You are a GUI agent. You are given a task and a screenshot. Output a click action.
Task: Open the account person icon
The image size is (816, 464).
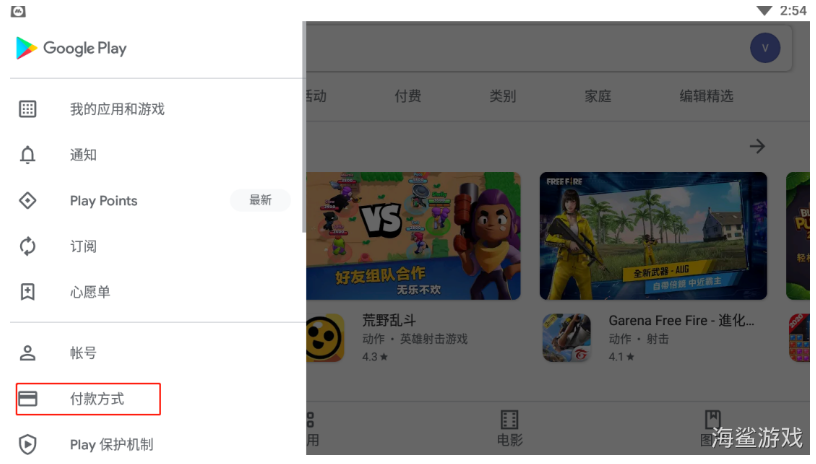pos(28,353)
